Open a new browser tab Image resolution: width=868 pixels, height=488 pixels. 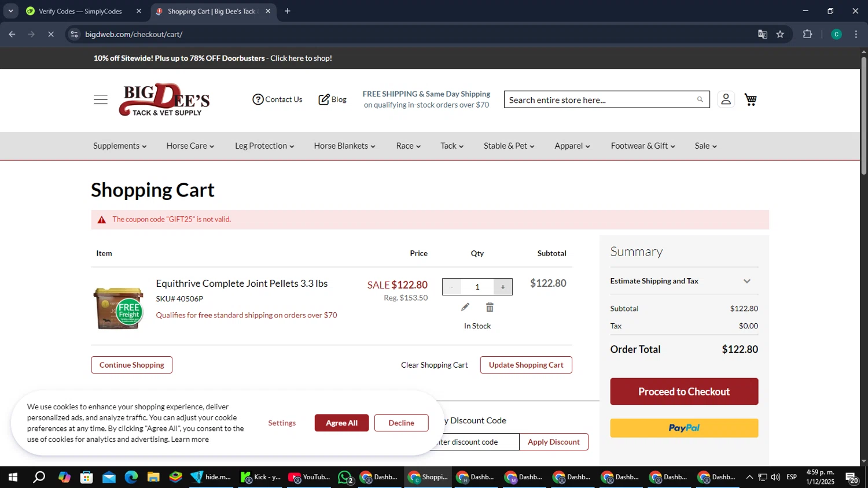coord(288,11)
